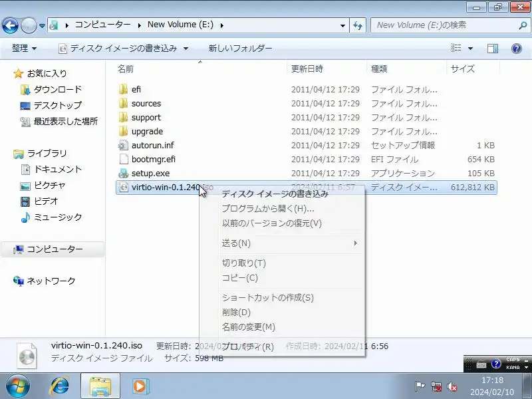This screenshot has width=532, height=399.
Task: Select the autorun.inf file icon
Action: click(x=124, y=145)
